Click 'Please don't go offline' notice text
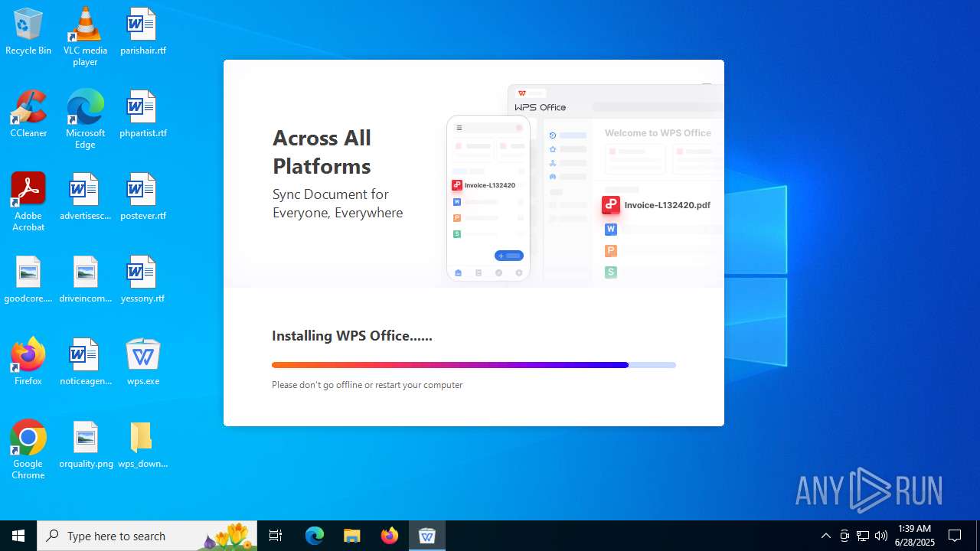The image size is (980, 551). (x=367, y=385)
